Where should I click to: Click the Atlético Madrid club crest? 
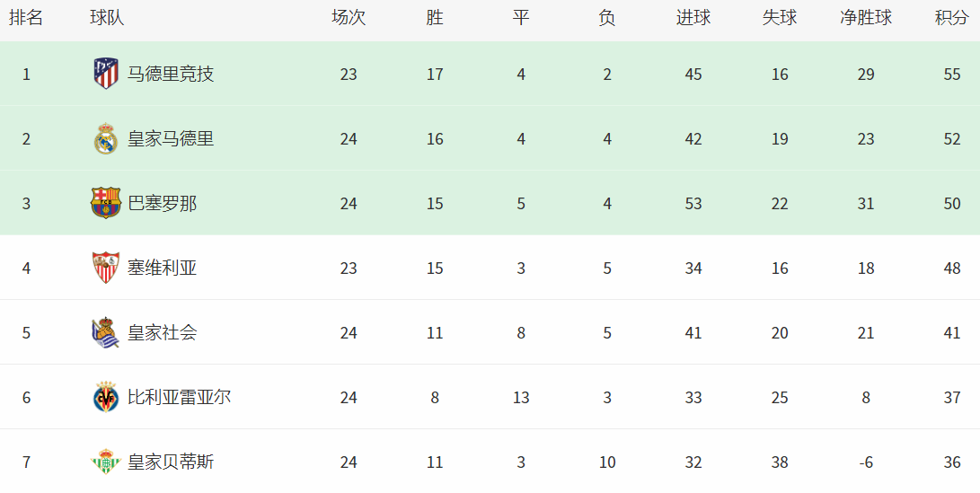point(106,74)
